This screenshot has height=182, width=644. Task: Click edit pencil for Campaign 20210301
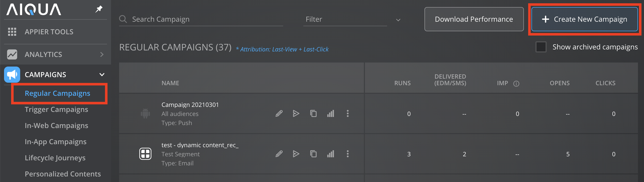pos(279,114)
